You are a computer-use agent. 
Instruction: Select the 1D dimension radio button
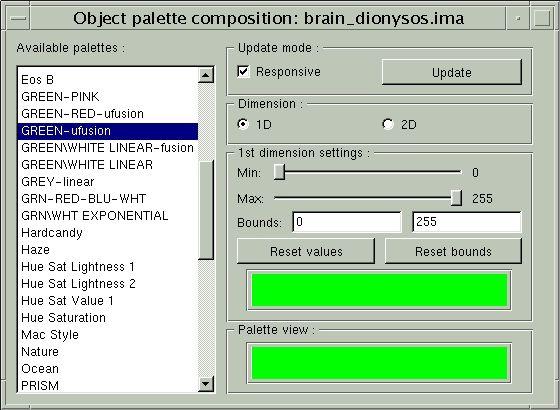pos(243,124)
